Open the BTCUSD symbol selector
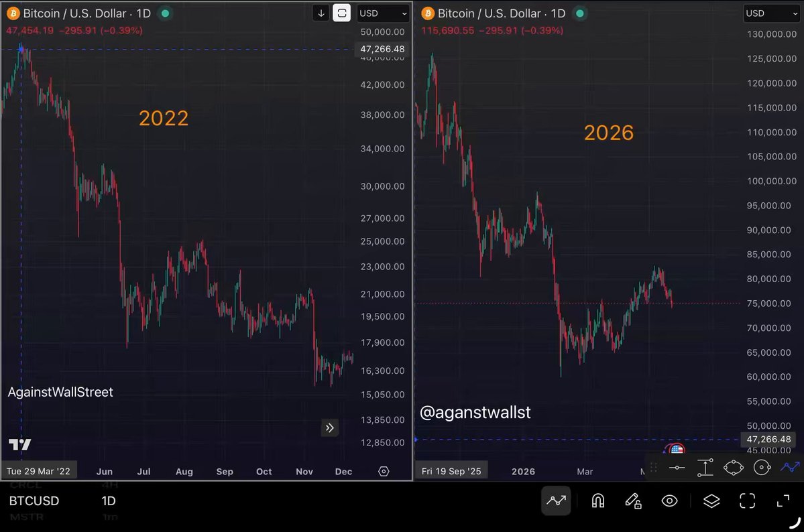Screen dimensions: 804x532 34,501
